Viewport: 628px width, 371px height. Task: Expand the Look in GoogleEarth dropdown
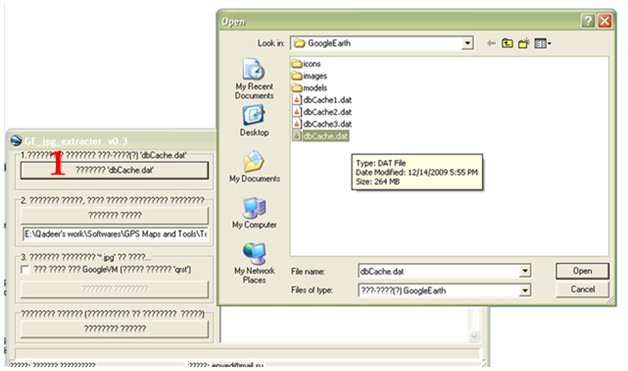tap(467, 43)
